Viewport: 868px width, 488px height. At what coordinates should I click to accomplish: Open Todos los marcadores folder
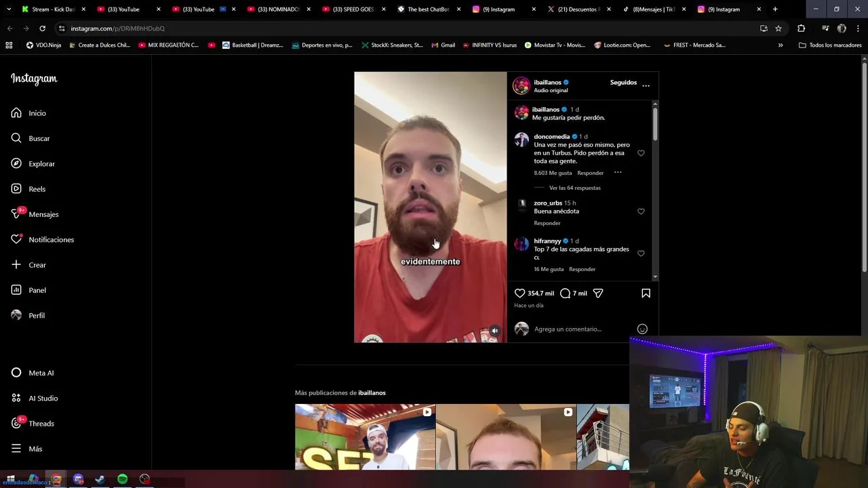[x=830, y=45]
